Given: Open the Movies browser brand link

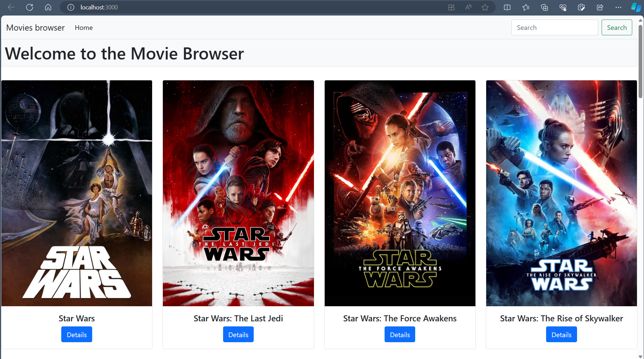Looking at the screenshot, I should pos(35,28).
